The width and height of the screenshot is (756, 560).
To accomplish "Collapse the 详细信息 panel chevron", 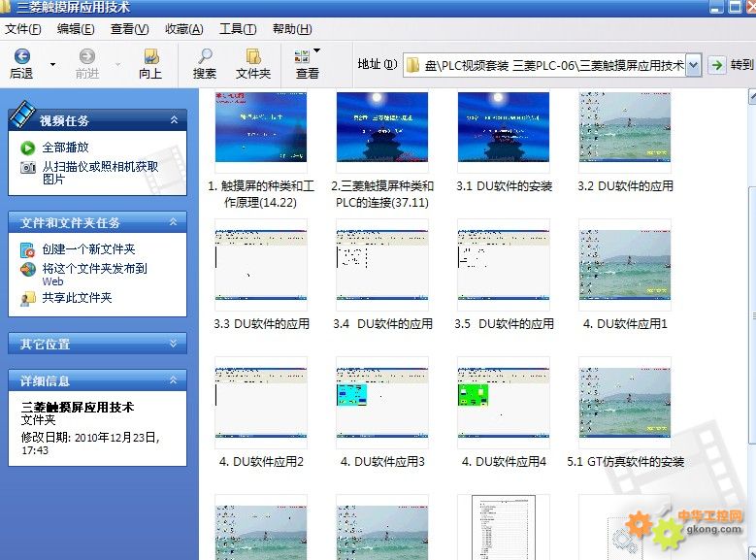I will click(174, 380).
